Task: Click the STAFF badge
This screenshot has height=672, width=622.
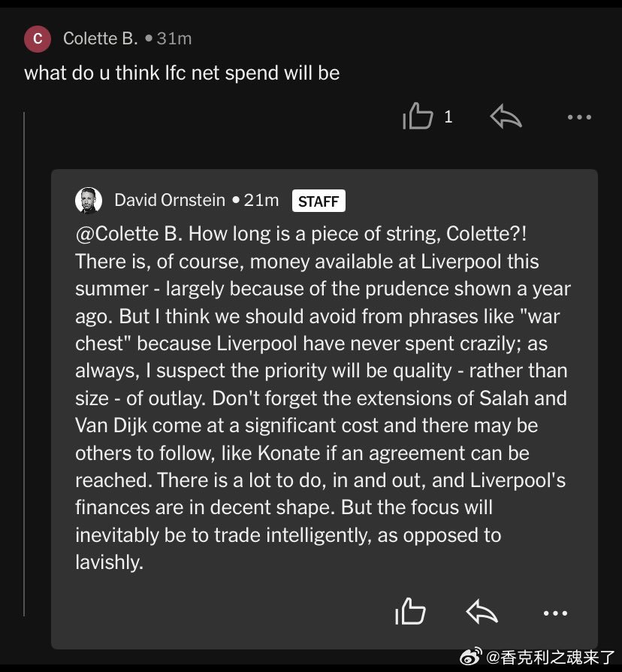Action: click(x=318, y=201)
